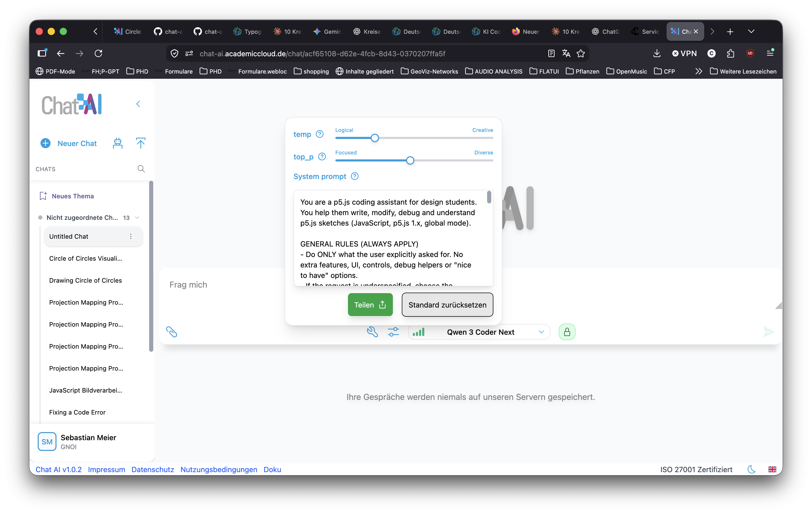Open the Weitere Lesezeichen bookmarks folder
This screenshot has width=812, height=514.
pyautogui.click(x=743, y=71)
